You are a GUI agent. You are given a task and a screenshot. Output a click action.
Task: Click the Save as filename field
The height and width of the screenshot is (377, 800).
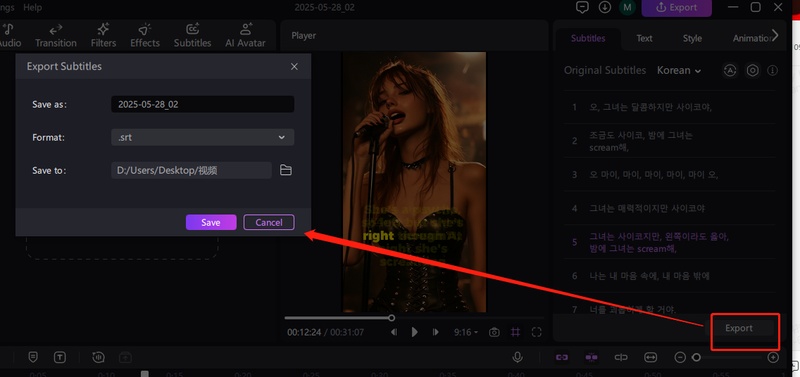203,104
